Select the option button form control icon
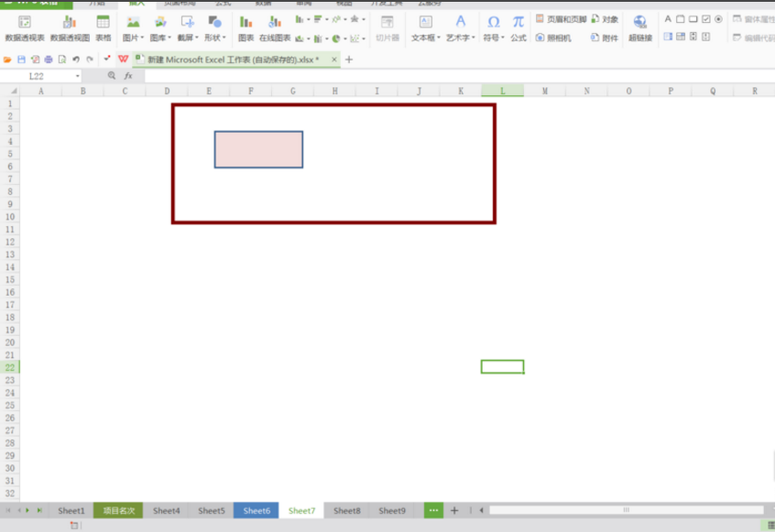775x532 pixels. click(718, 19)
